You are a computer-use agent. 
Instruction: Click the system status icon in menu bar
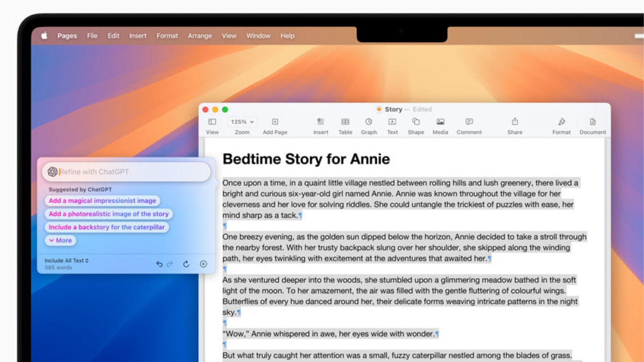click(x=639, y=36)
